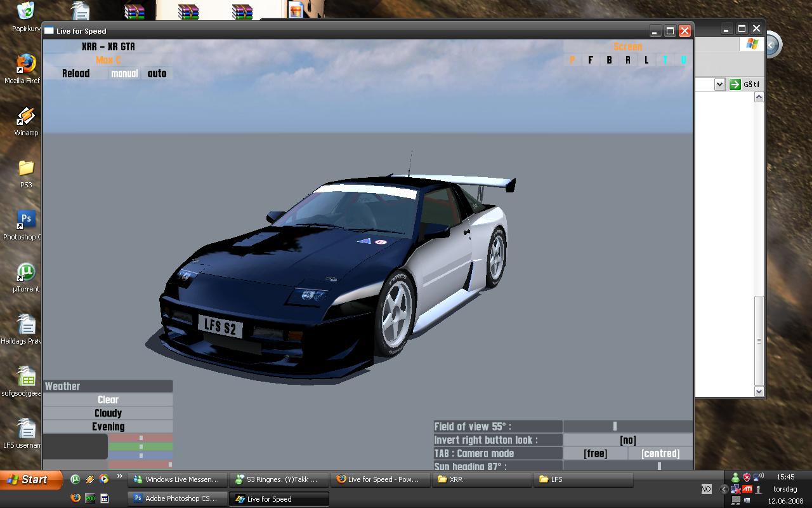Select the R screen view
The height and width of the screenshot is (508, 812).
pyautogui.click(x=628, y=60)
